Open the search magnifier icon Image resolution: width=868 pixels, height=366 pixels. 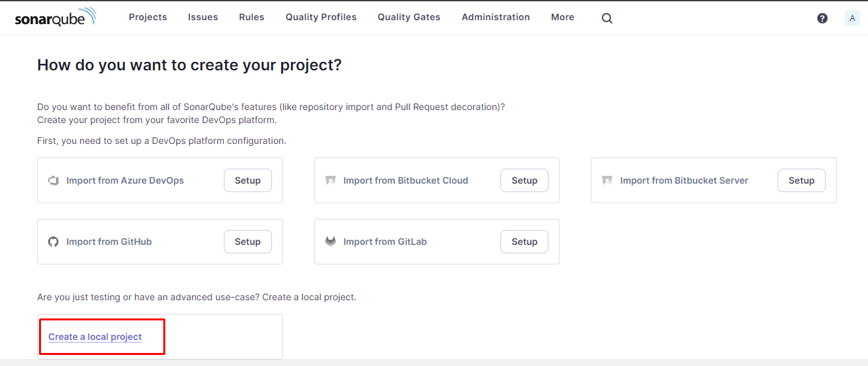pos(607,18)
